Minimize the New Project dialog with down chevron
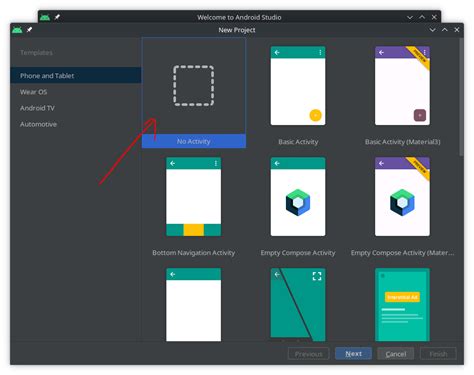 432,30
